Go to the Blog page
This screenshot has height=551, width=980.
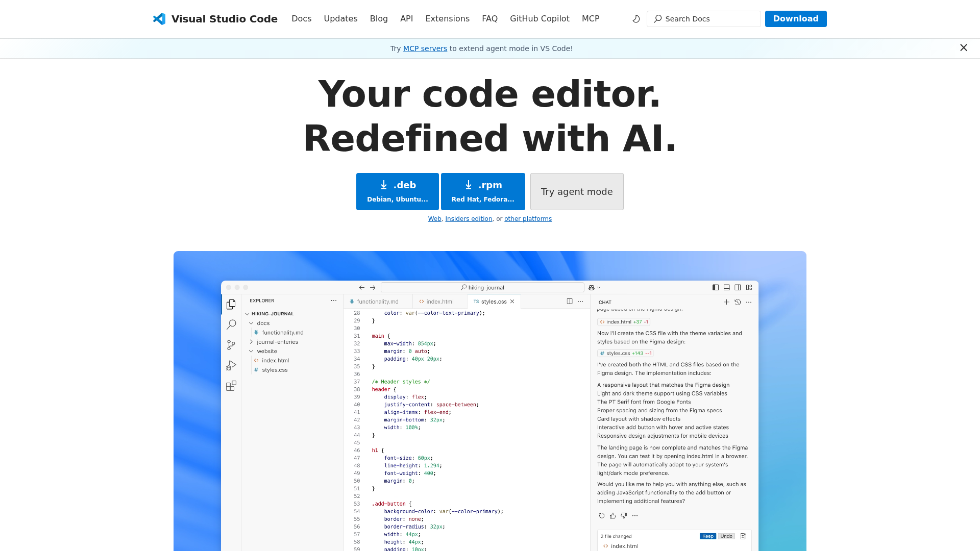379,19
